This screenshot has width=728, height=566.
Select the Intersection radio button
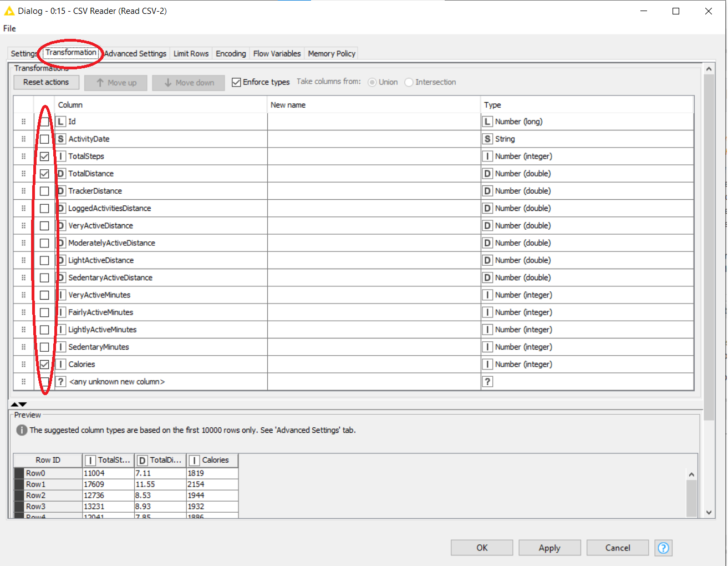pos(409,82)
